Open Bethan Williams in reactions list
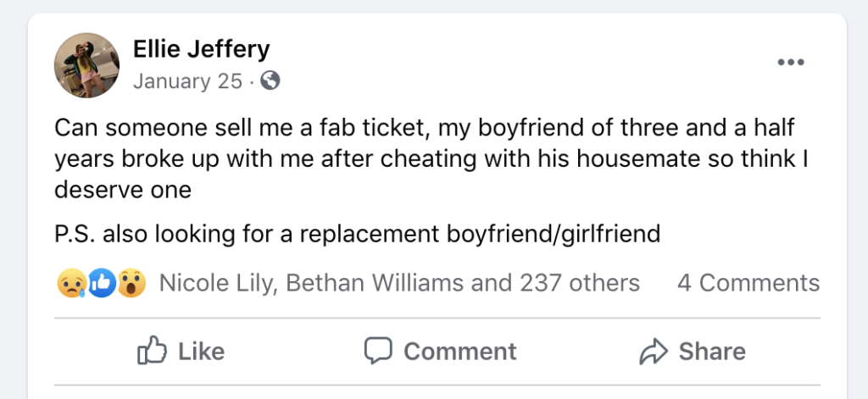 [x=376, y=283]
